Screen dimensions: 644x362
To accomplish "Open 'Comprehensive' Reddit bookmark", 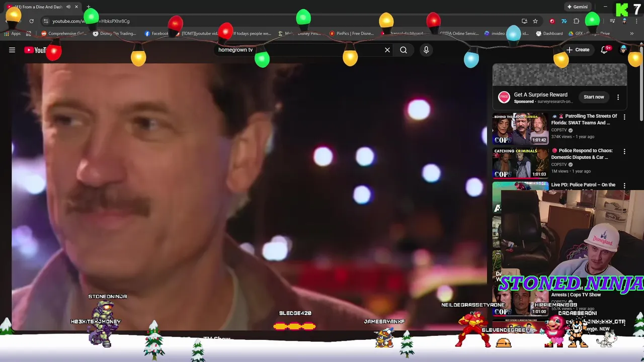I will pos(64,34).
